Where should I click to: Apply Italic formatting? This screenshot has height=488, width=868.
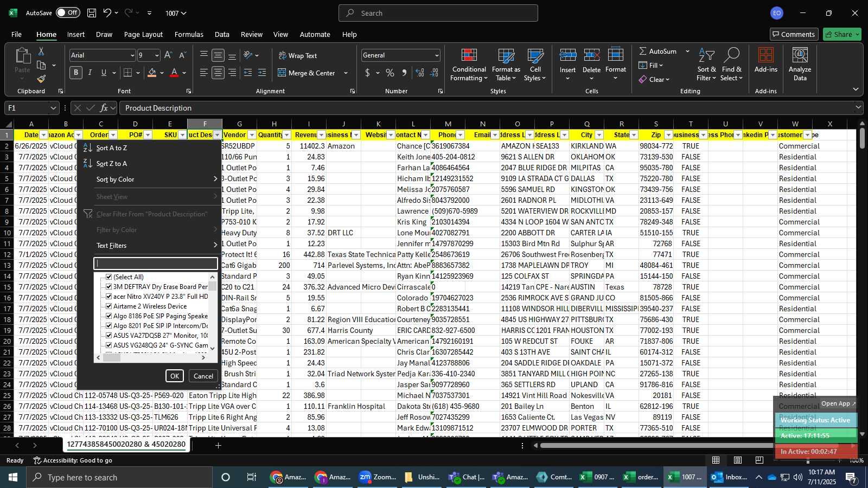point(90,73)
